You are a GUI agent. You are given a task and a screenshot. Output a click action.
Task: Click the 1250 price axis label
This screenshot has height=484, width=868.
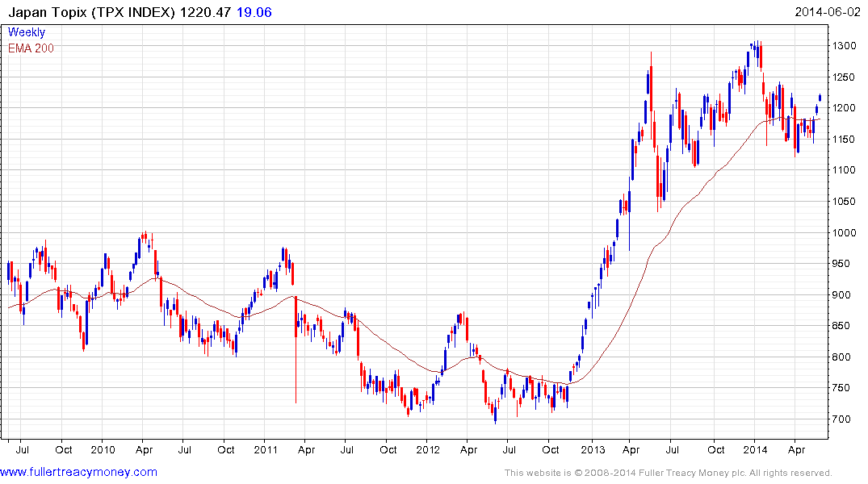pos(845,77)
